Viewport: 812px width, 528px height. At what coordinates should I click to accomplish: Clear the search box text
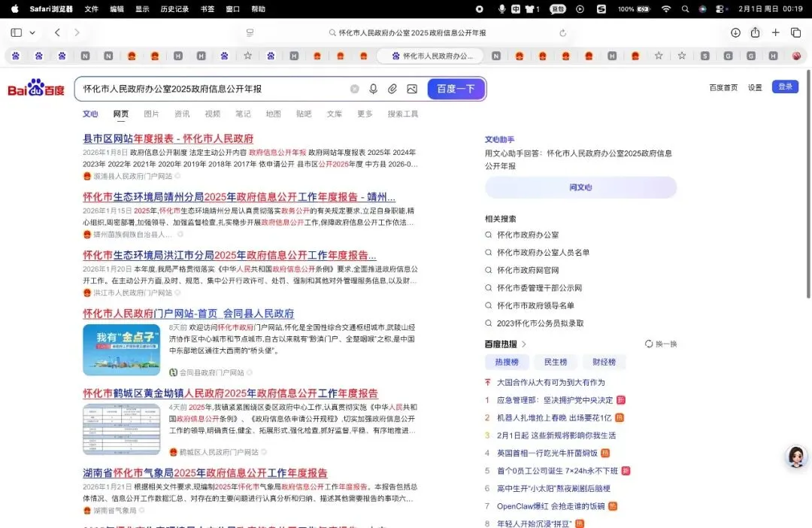pos(354,89)
